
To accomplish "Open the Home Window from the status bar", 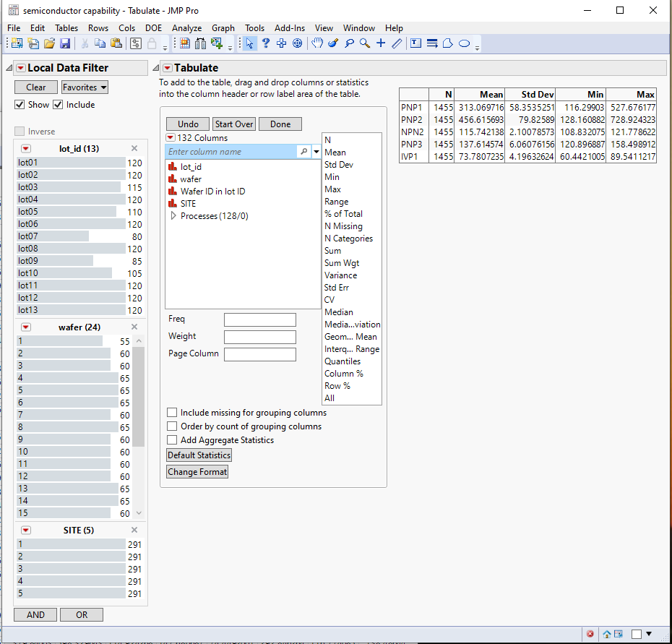I will [607, 634].
